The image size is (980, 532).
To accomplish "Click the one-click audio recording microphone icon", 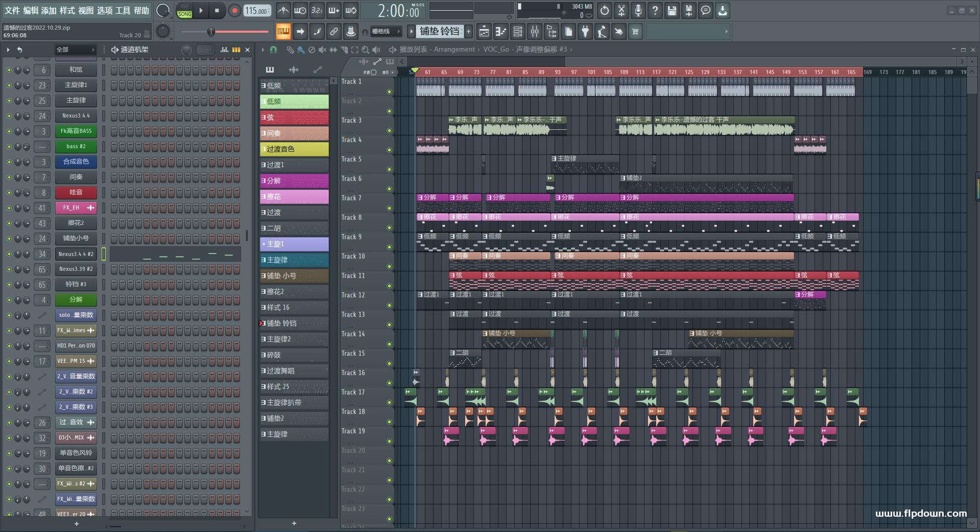I will (638, 10).
